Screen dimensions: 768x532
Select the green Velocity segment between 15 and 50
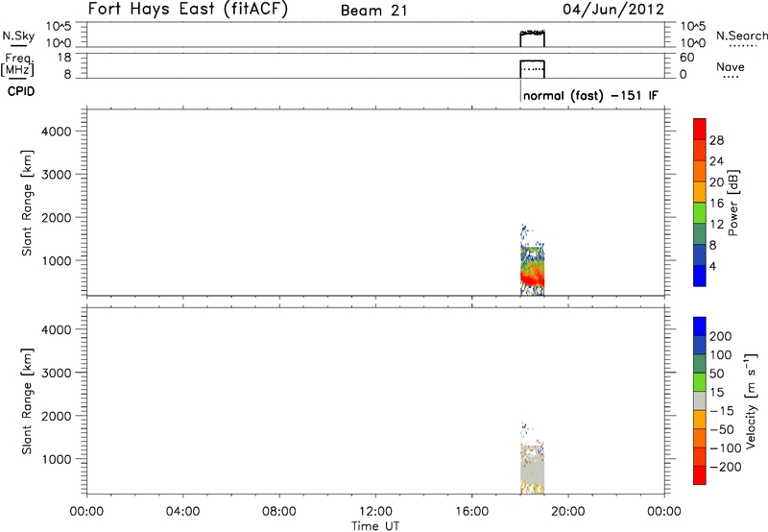[x=700, y=382]
